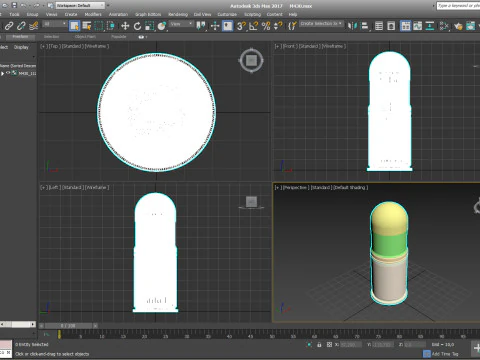
Task: Activate the Select Object tool
Action: [x=74, y=26]
